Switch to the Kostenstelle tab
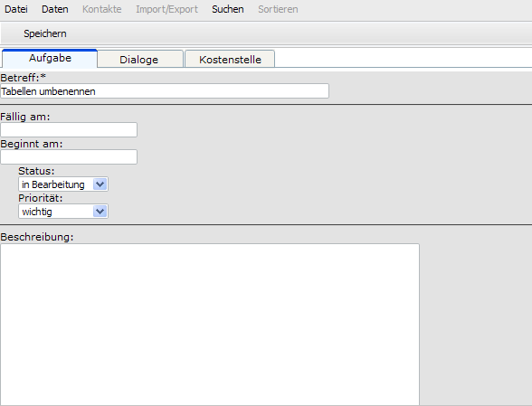The width and height of the screenshot is (532, 406). 230,59
